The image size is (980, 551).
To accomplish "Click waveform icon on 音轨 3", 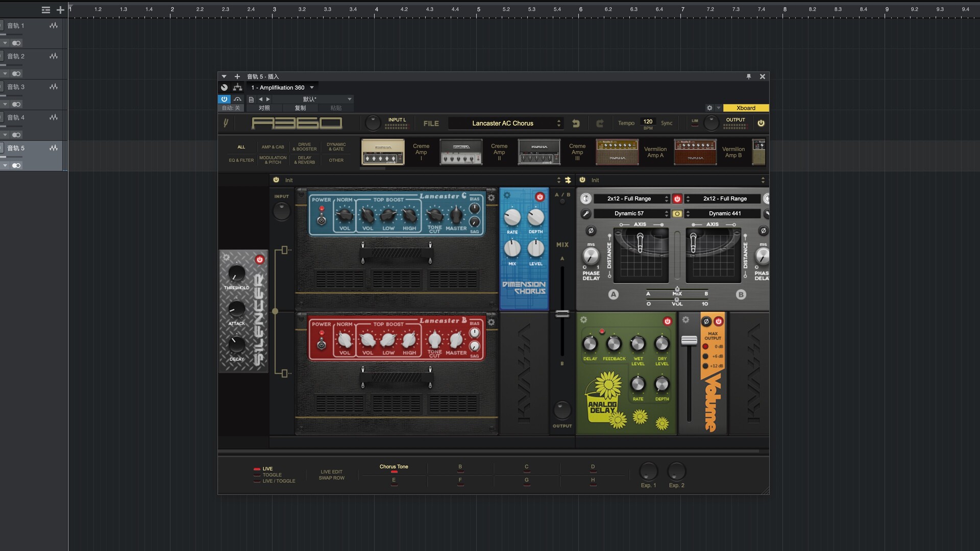I will point(54,87).
